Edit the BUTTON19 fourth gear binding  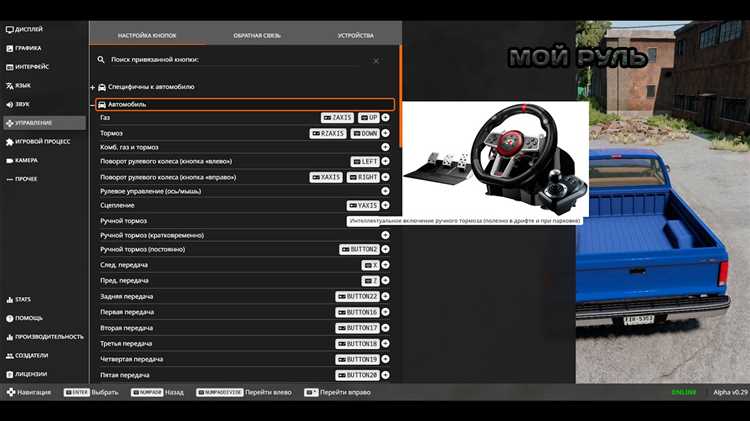click(357, 359)
